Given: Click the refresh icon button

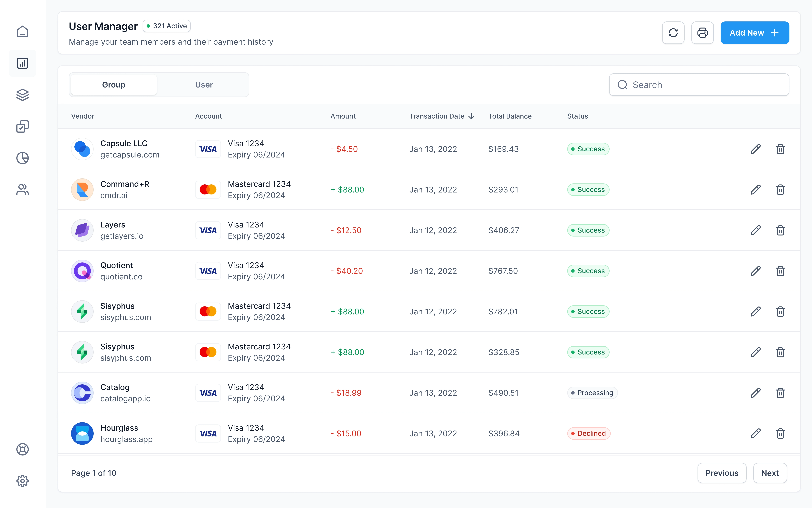Looking at the screenshot, I should click(x=673, y=33).
